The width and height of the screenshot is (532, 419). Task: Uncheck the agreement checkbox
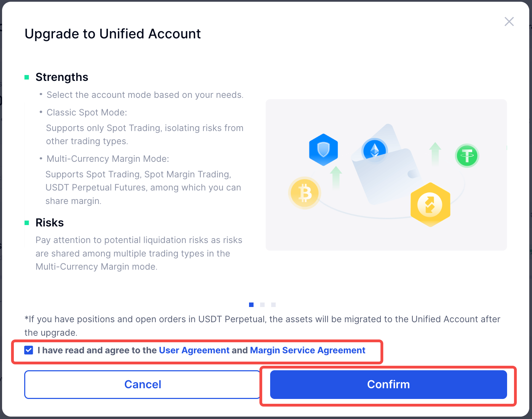[29, 350]
